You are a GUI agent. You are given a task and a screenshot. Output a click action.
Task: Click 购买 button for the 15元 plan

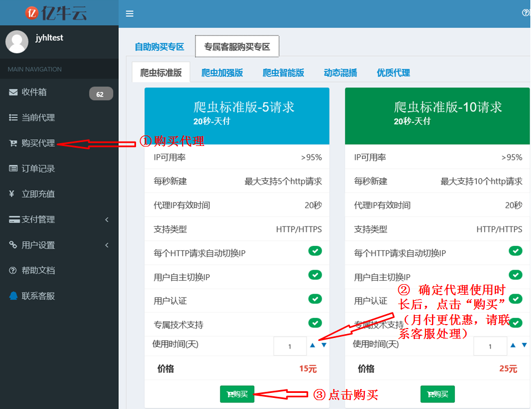(237, 394)
